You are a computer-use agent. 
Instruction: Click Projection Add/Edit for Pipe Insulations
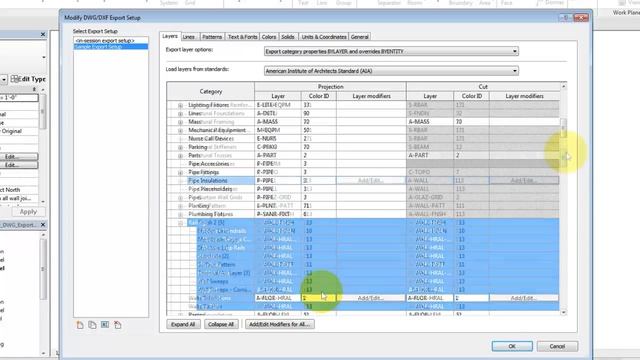point(371,181)
